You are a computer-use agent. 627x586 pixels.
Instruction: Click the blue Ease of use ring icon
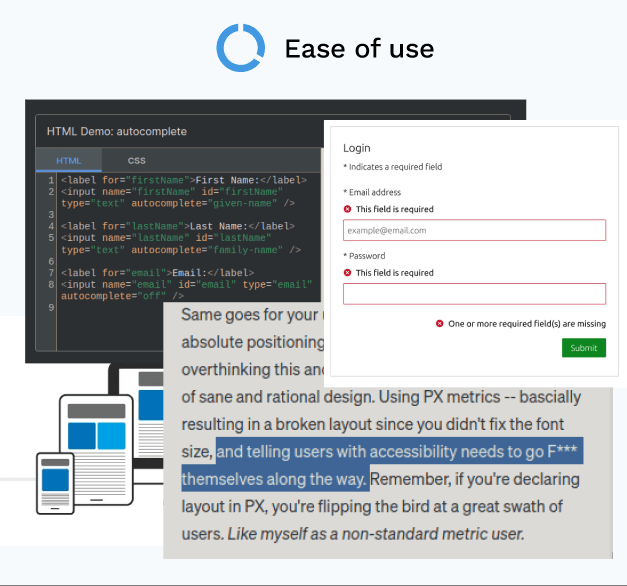pos(241,48)
